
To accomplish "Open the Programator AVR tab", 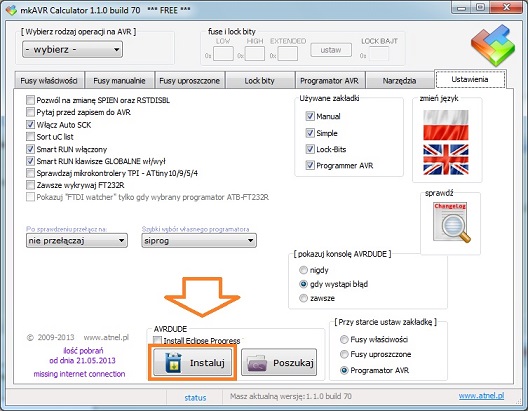I will [329, 80].
